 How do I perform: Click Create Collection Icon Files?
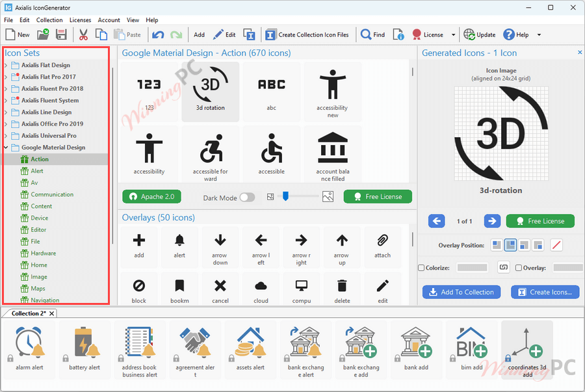(x=307, y=34)
